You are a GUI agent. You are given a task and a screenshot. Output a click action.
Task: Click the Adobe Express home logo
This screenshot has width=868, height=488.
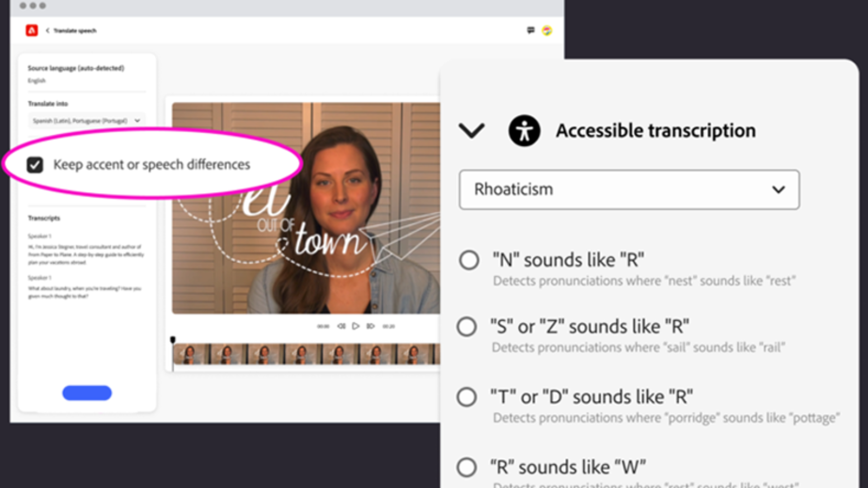point(32,30)
